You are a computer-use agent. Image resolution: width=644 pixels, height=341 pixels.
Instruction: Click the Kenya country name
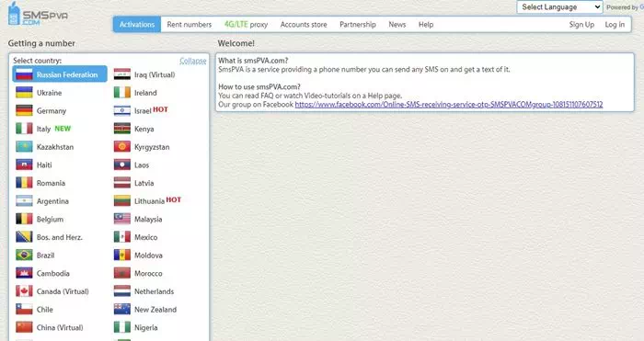(144, 129)
